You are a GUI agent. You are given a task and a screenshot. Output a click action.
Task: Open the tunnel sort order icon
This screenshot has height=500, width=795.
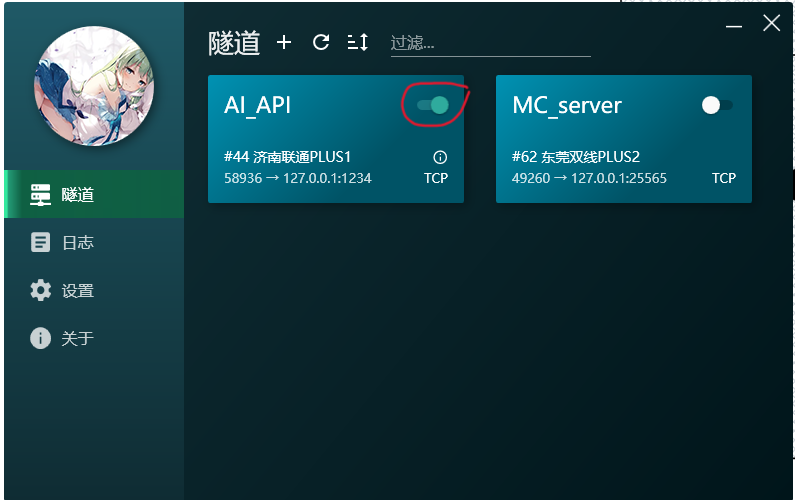point(358,43)
